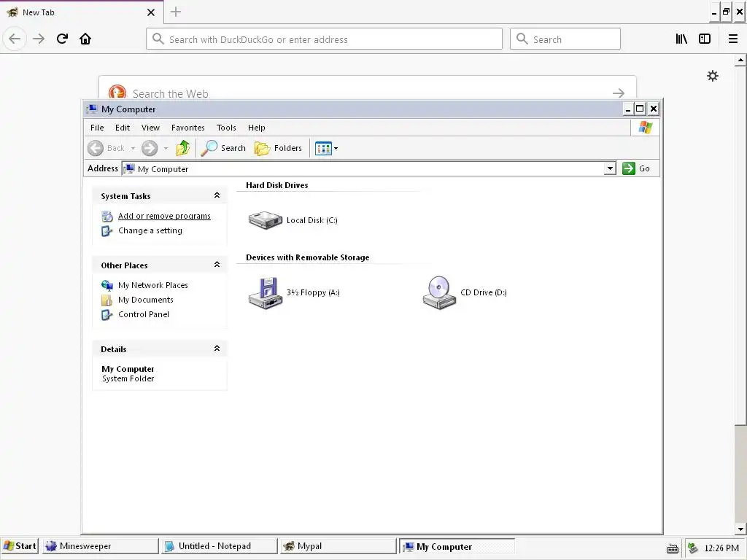Open the Back history dropdown arrow

(133, 148)
